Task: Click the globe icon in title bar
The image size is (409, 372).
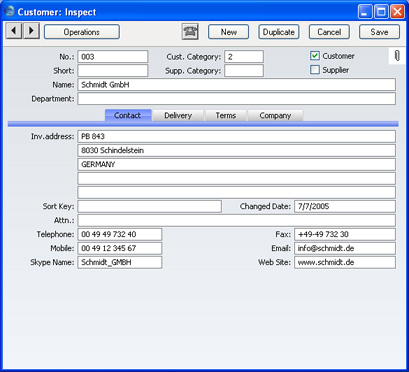Action: pos(9,11)
